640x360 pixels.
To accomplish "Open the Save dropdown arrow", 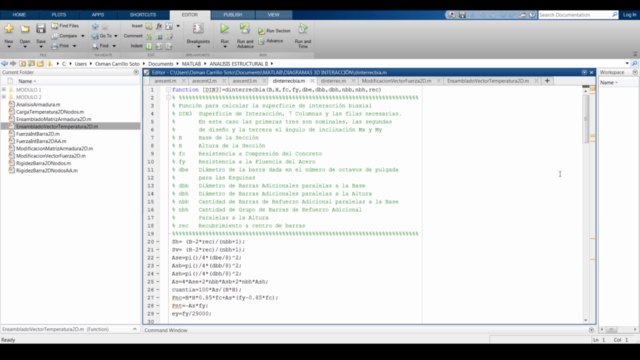I will coord(41,47).
